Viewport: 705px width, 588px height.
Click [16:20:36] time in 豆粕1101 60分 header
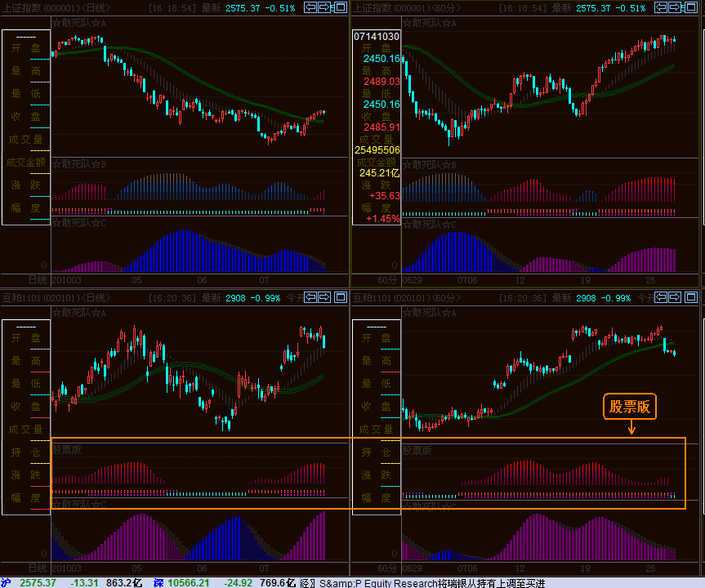(523, 297)
